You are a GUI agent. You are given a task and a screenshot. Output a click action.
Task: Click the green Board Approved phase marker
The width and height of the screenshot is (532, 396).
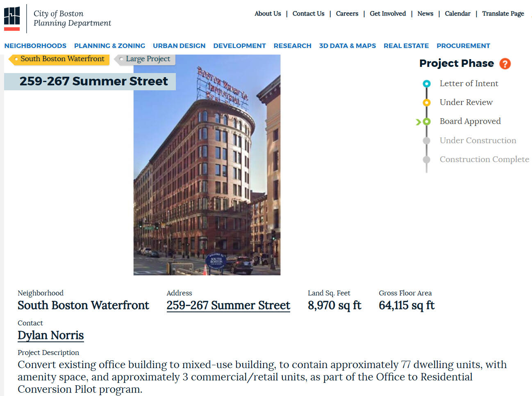pos(426,121)
